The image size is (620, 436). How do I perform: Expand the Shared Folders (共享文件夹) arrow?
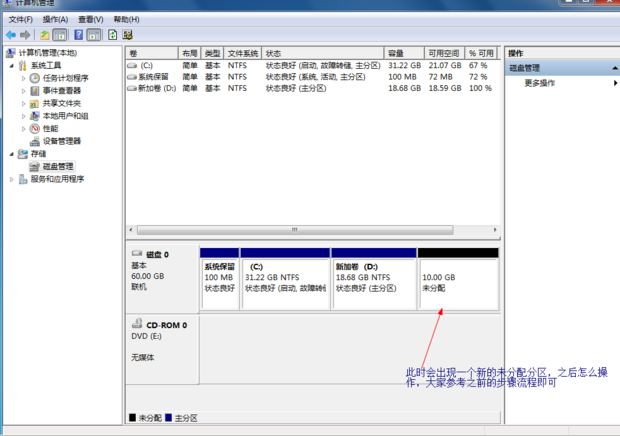coord(23,104)
